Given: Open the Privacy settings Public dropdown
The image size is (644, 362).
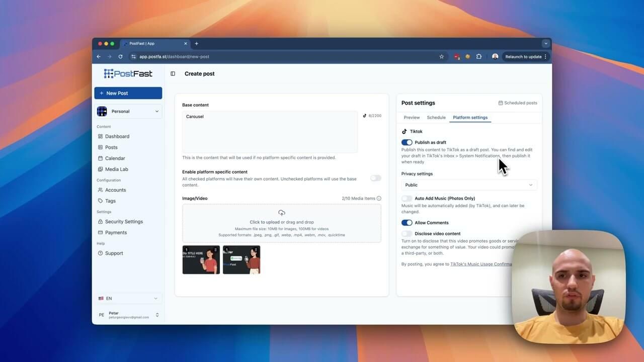Looking at the screenshot, I should point(468,185).
